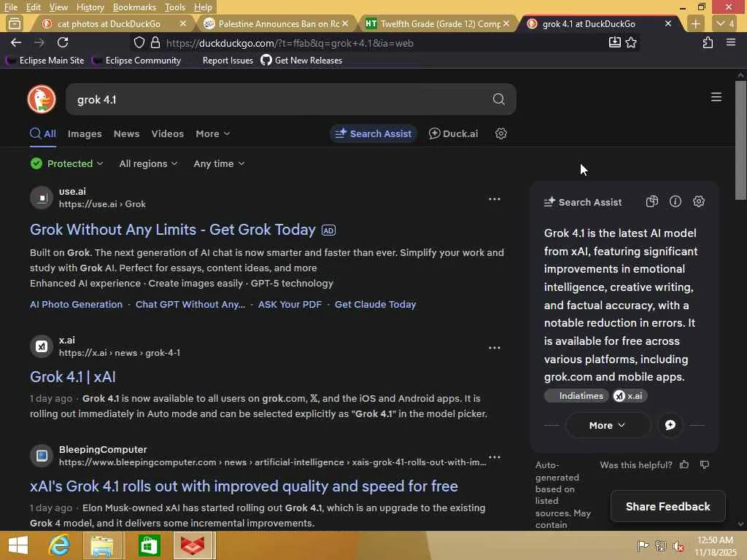Open Internet Explorer from taskbar

pyautogui.click(x=60, y=545)
